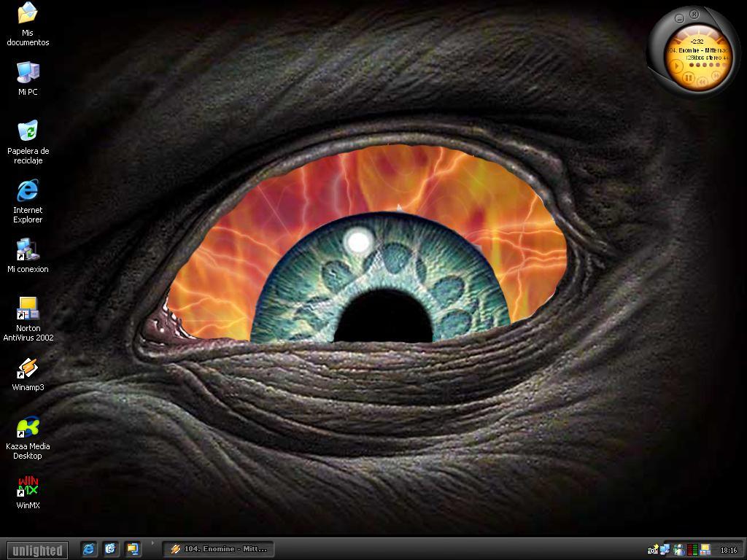
Task: Open the unlighted start button
Action: (x=38, y=550)
